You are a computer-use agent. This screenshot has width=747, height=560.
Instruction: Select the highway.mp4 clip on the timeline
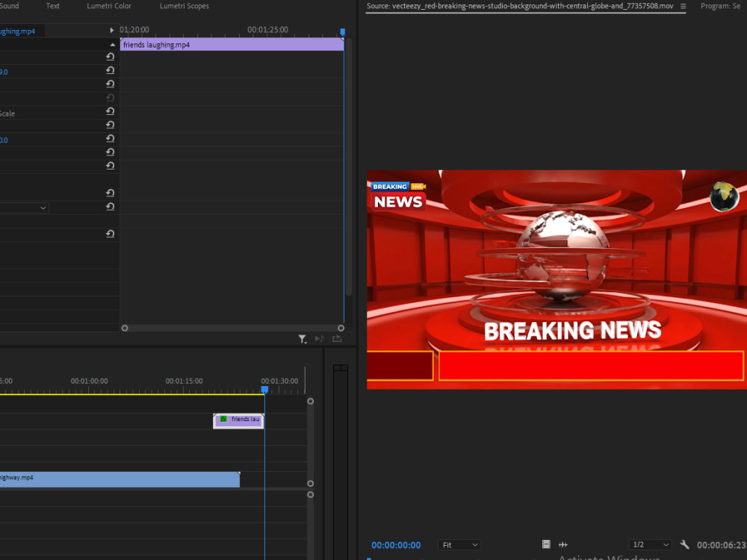pyautogui.click(x=120, y=479)
